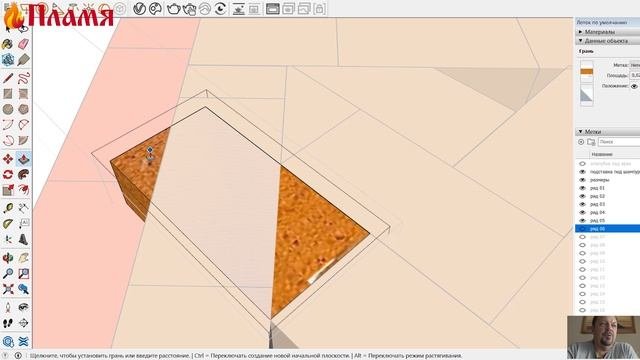Select the Section Plane tool
Viewport: 640px width, 360px height.
coord(23,323)
